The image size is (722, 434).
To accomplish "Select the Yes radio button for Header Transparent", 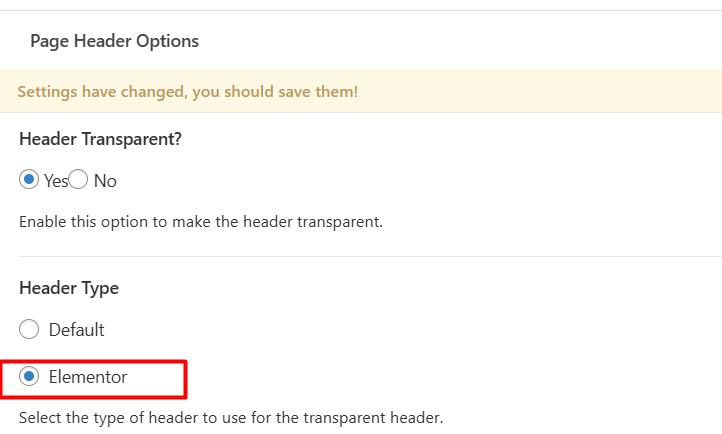I will click(29, 180).
